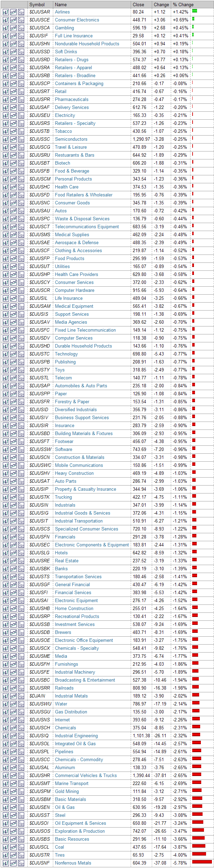The image size is (214, 868).
Task: Click bar chart icon for Gold Mining
Action: coord(6,792)
